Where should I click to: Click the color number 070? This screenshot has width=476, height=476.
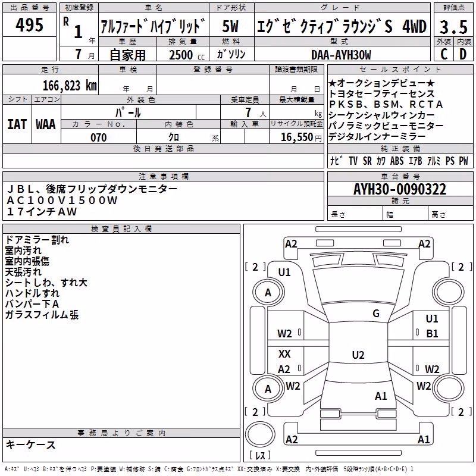point(99,137)
